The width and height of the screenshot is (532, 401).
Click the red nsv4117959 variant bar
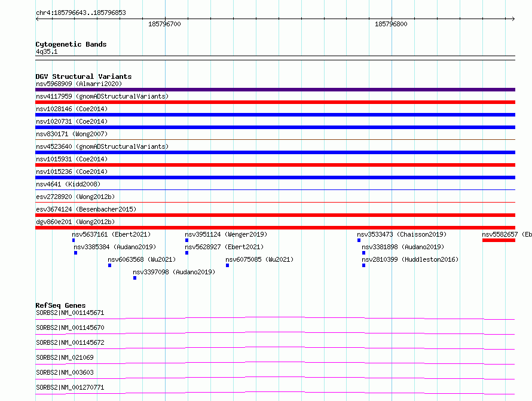(x=275, y=102)
